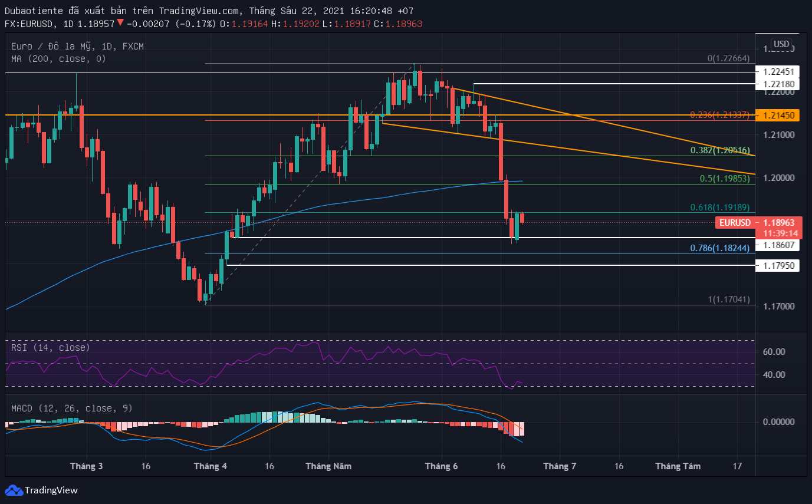Click the Tháng 3 label on time axis
Screen dimensions: 812x504
87,466
